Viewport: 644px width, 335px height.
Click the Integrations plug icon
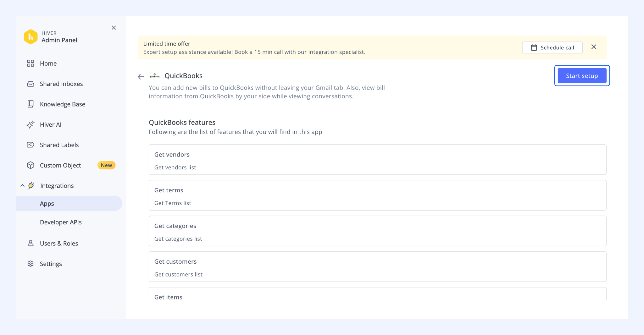(31, 185)
